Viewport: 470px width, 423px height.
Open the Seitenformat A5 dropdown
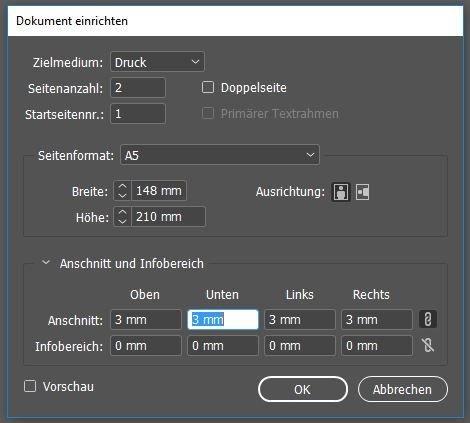220,155
